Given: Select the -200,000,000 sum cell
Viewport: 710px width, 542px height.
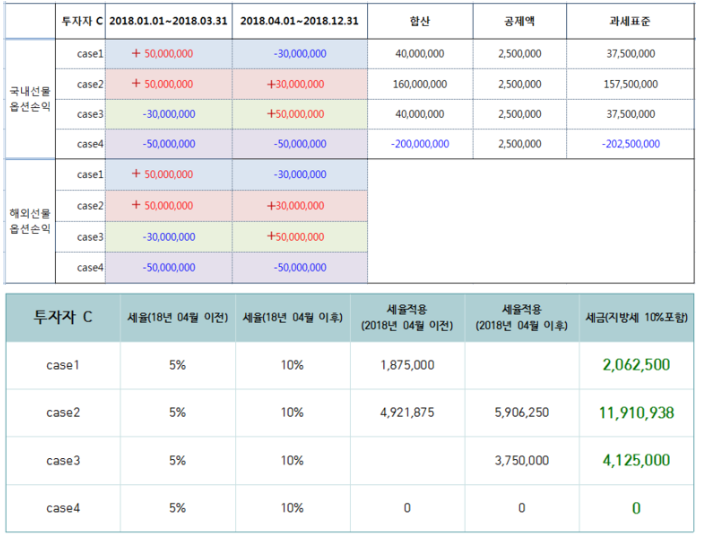Looking at the screenshot, I should (418, 144).
